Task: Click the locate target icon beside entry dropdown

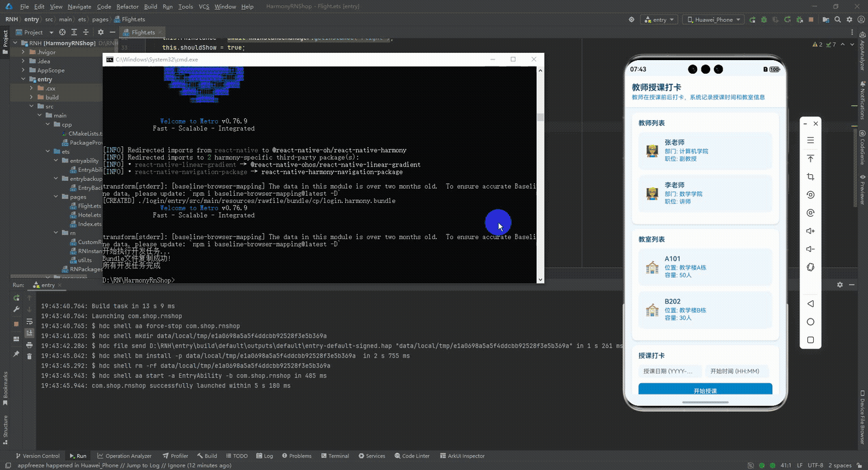Action: (x=631, y=20)
